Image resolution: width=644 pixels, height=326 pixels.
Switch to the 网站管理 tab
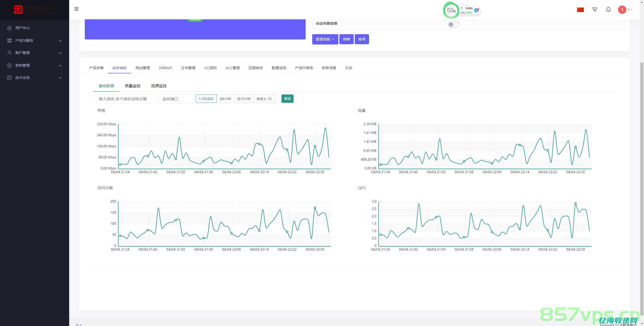pyautogui.click(x=143, y=68)
